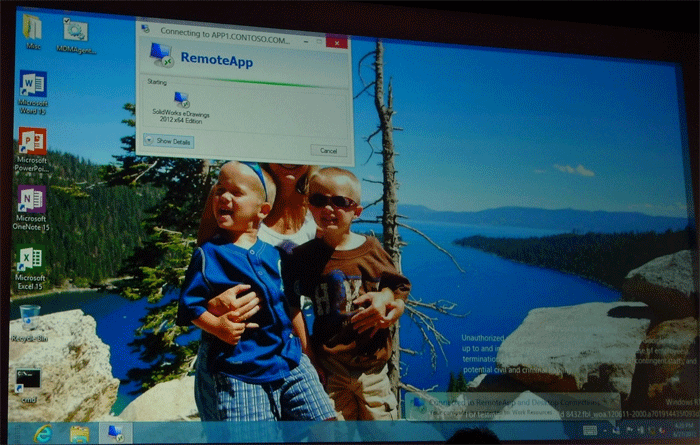
Task: Open Microsoft Excel 15 shortcut
Action: 30,259
